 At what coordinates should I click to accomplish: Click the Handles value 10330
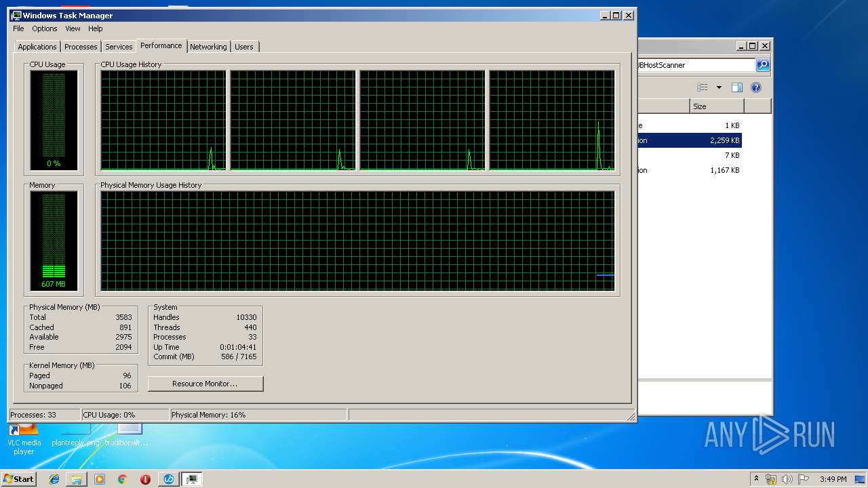tap(246, 317)
